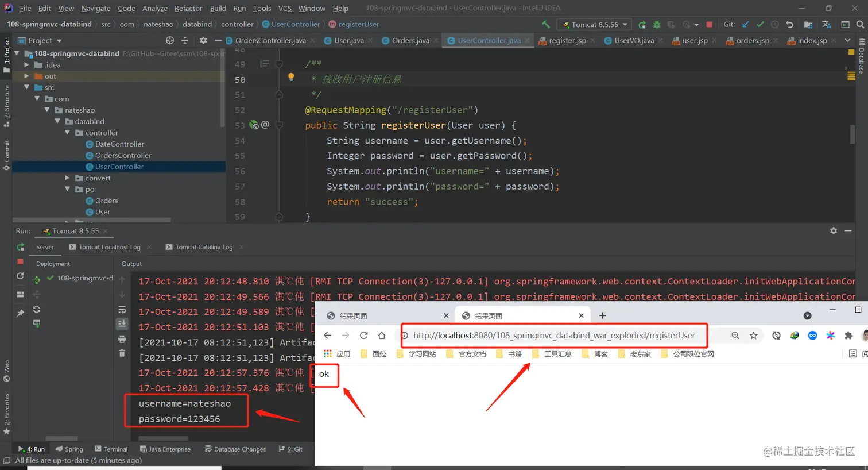Open the Refactor menu

(x=188, y=8)
